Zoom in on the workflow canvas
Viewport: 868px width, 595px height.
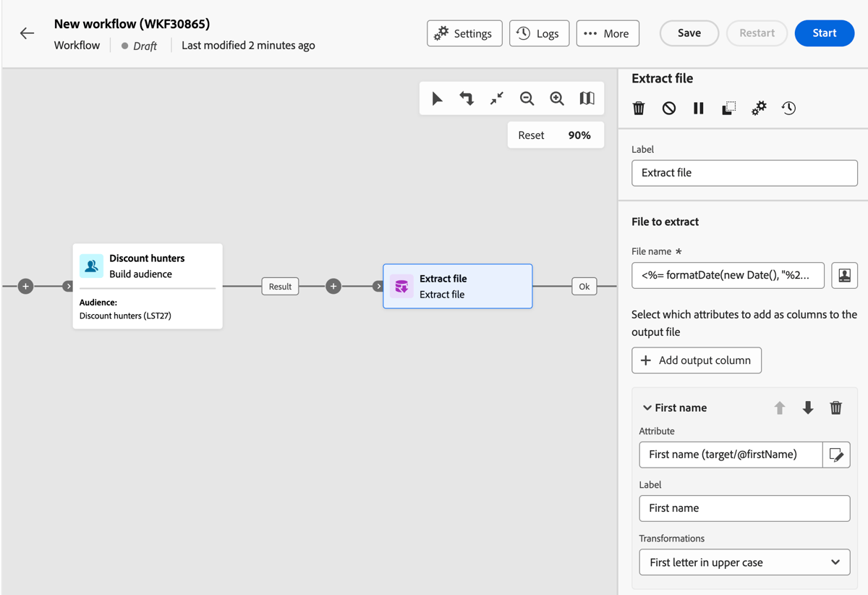pos(556,98)
